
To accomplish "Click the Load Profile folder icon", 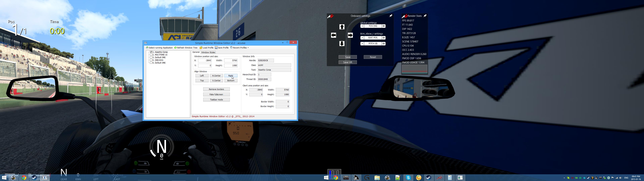I will pyautogui.click(x=201, y=48).
